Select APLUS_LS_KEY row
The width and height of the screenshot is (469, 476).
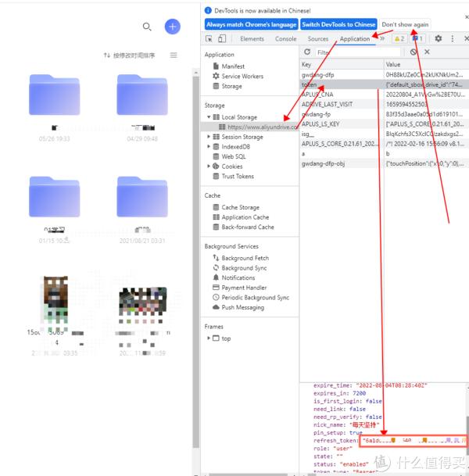(x=384, y=124)
